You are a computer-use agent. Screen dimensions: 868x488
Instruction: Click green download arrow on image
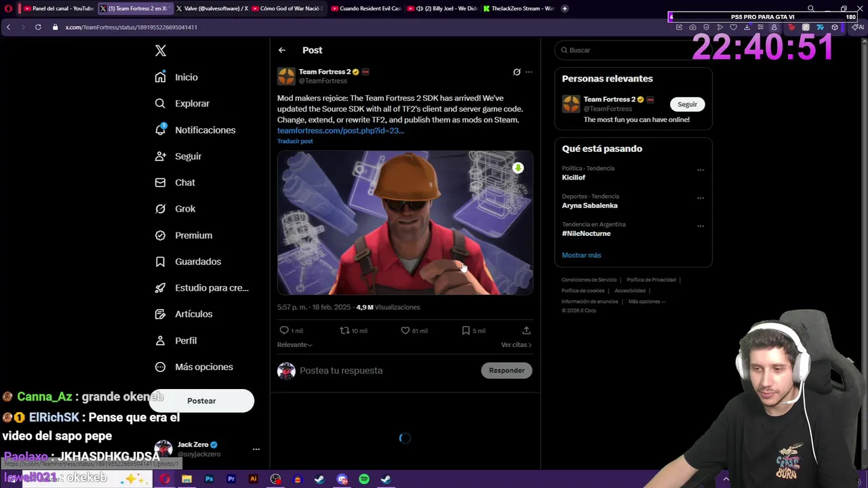[x=518, y=168]
